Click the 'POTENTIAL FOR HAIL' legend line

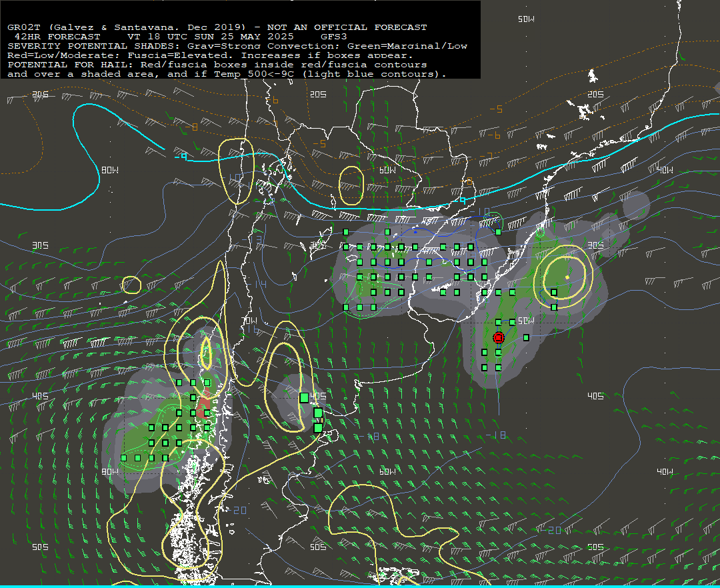pyautogui.click(x=217, y=65)
